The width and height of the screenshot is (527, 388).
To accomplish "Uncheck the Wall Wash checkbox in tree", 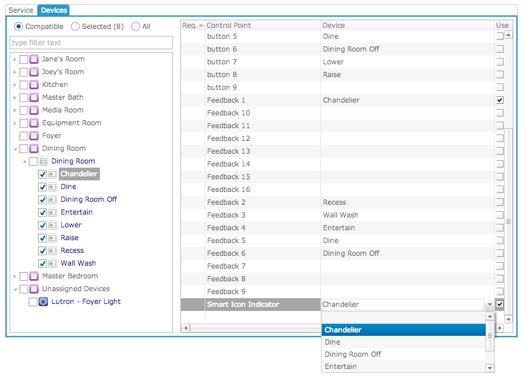I will tap(42, 264).
